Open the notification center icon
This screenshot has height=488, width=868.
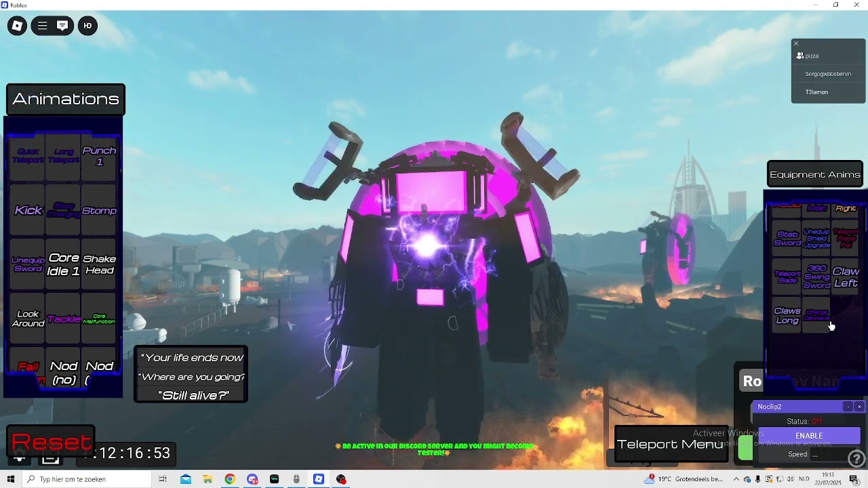854,479
